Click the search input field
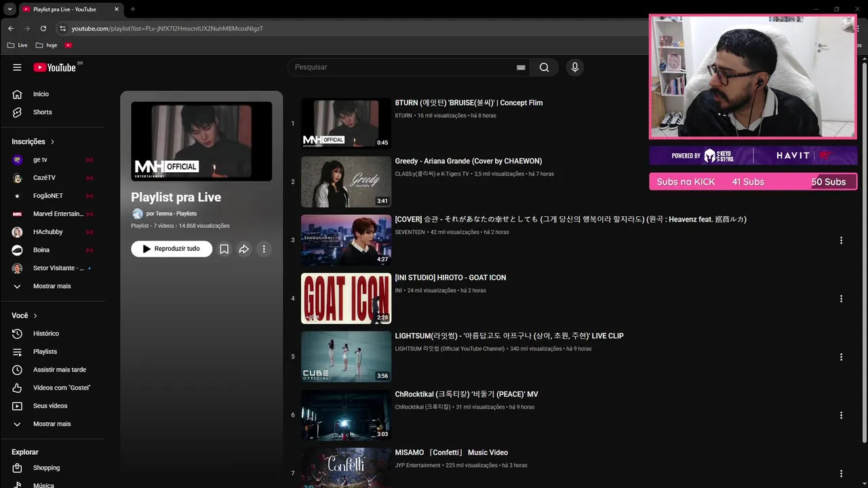868x488 pixels. [x=403, y=67]
